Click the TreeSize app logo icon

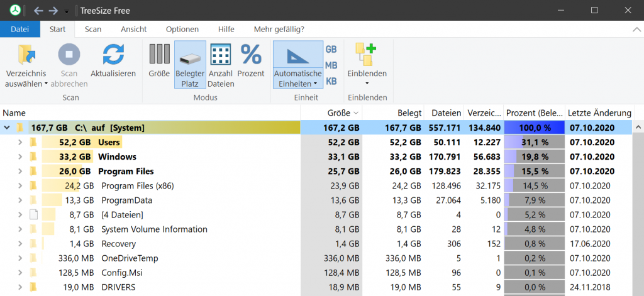[15, 10]
